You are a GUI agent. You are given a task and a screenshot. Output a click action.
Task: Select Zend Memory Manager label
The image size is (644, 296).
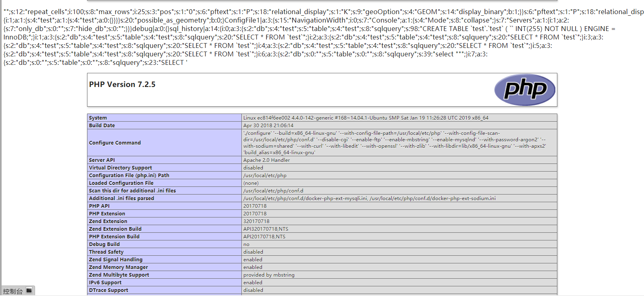point(118,267)
